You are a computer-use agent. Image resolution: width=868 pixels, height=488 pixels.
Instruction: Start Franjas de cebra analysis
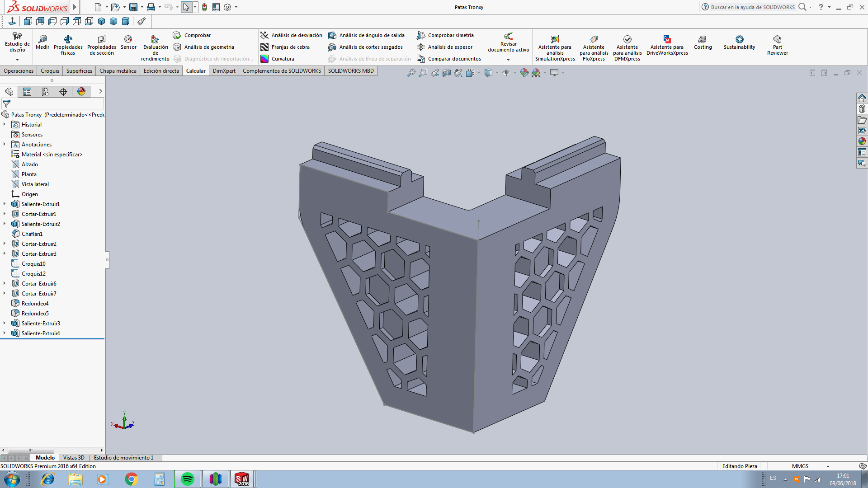pos(285,47)
